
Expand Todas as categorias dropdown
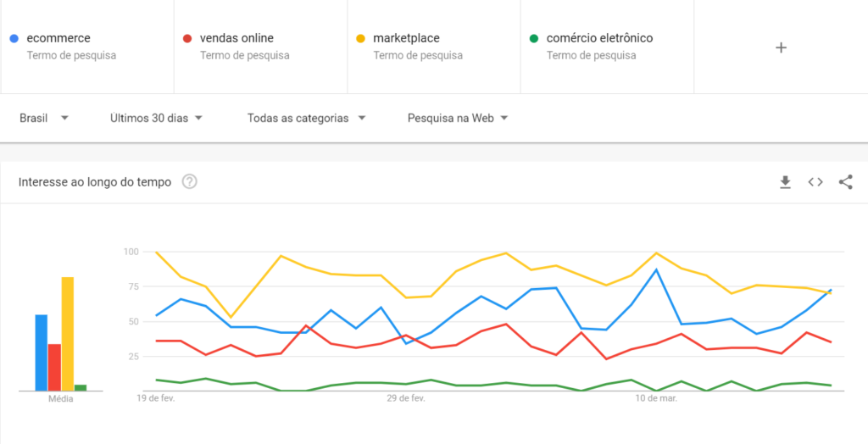pyautogui.click(x=306, y=118)
